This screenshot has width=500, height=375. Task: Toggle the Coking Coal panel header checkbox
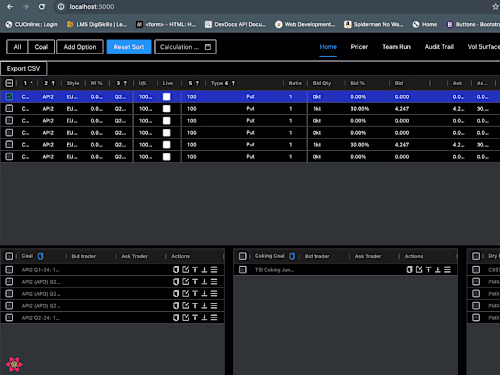pyautogui.click(x=243, y=256)
